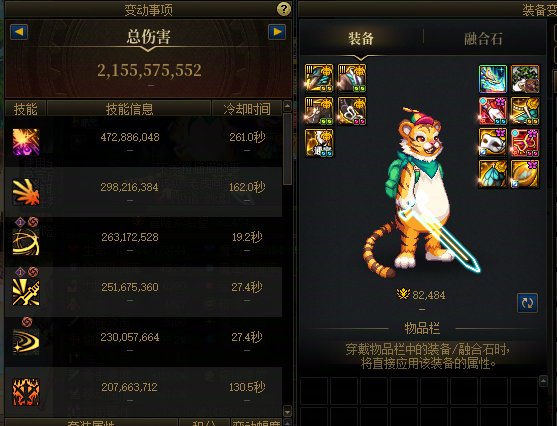Viewport: 557px width, 426px height.
Task: Click the golden sword burst skill icon
Action: [x=26, y=292]
